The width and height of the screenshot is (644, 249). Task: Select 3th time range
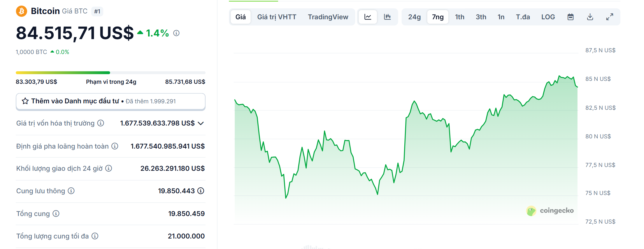(x=481, y=17)
